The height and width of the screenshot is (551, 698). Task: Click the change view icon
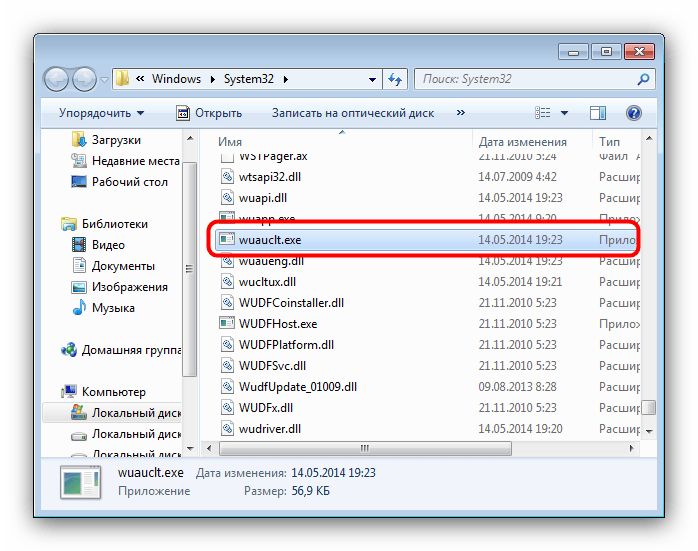[542, 113]
